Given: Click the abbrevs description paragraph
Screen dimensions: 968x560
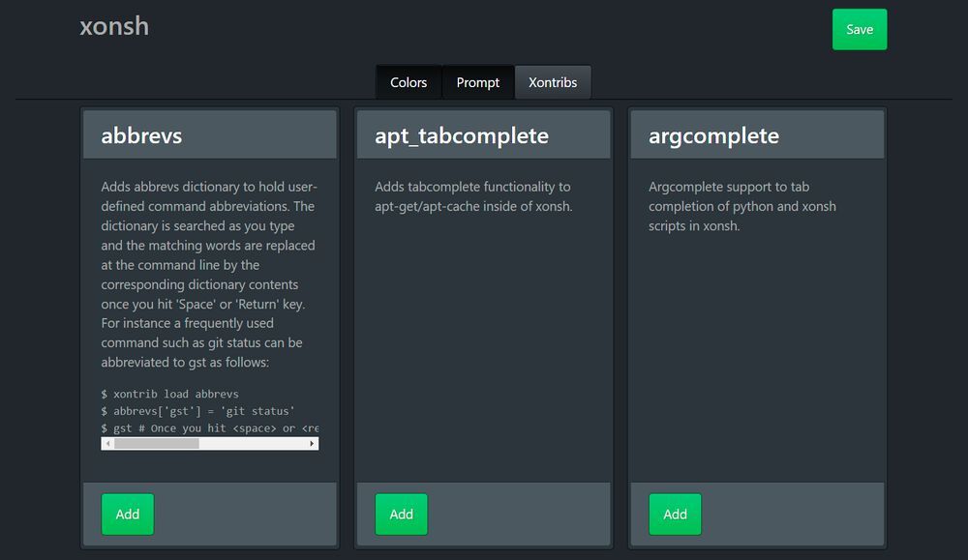Looking at the screenshot, I should [x=209, y=274].
